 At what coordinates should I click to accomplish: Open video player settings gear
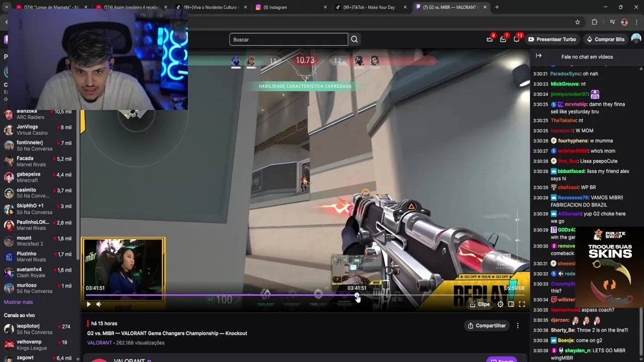(500, 304)
